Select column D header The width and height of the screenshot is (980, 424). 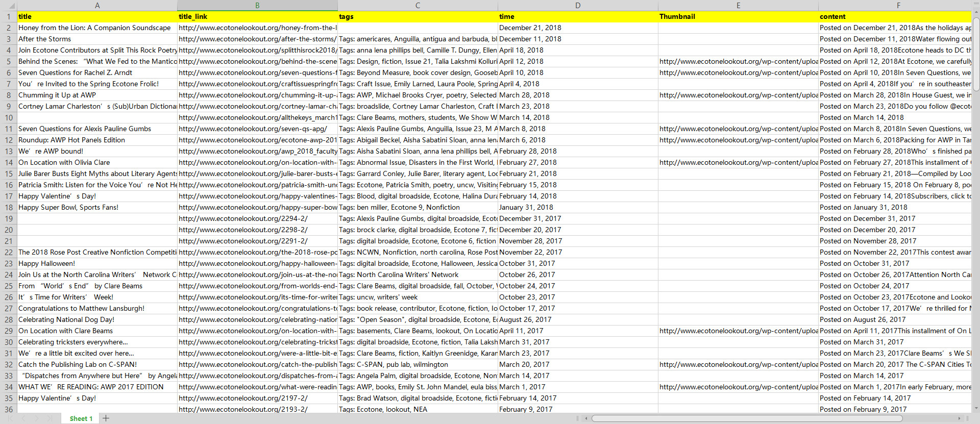point(578,6)
